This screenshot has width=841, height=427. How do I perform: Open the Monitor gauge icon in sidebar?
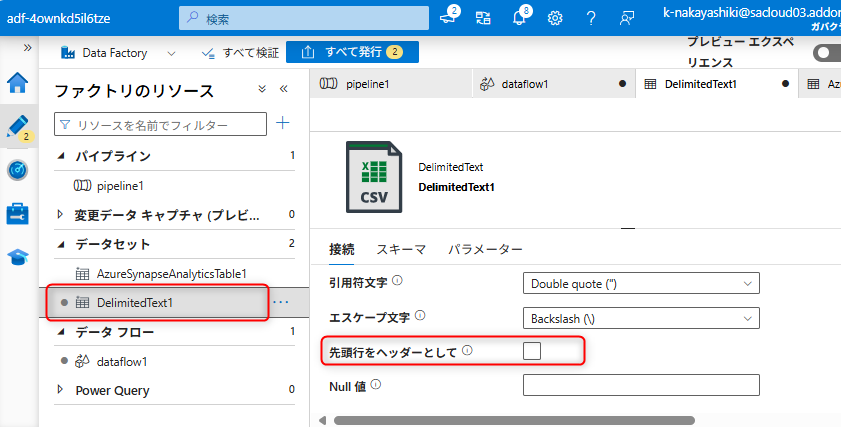pyautogui.click(x=18, y=170)
